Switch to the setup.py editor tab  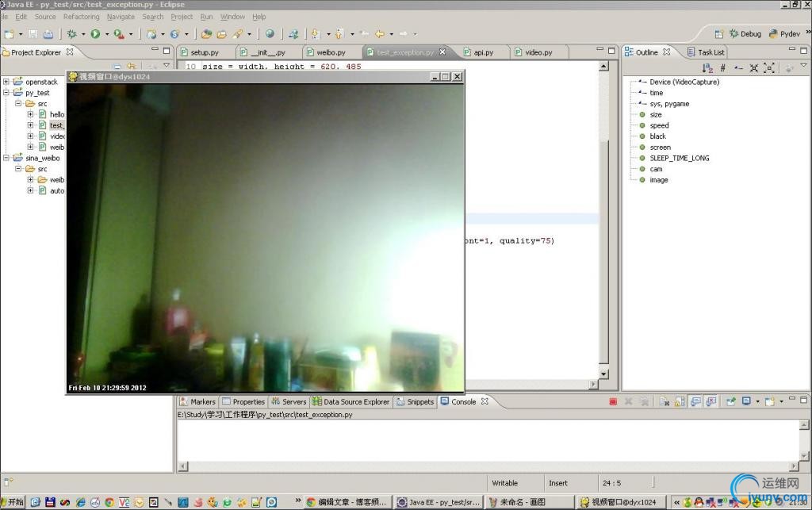click(205, 52)
